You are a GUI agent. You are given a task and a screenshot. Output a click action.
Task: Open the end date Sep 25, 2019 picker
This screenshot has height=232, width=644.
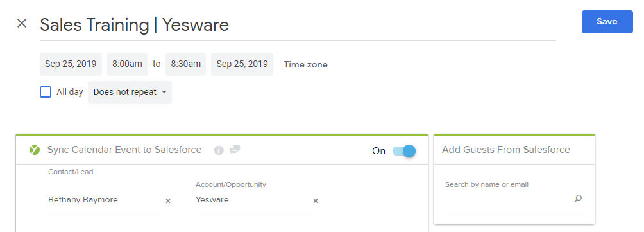click(242, 64)
